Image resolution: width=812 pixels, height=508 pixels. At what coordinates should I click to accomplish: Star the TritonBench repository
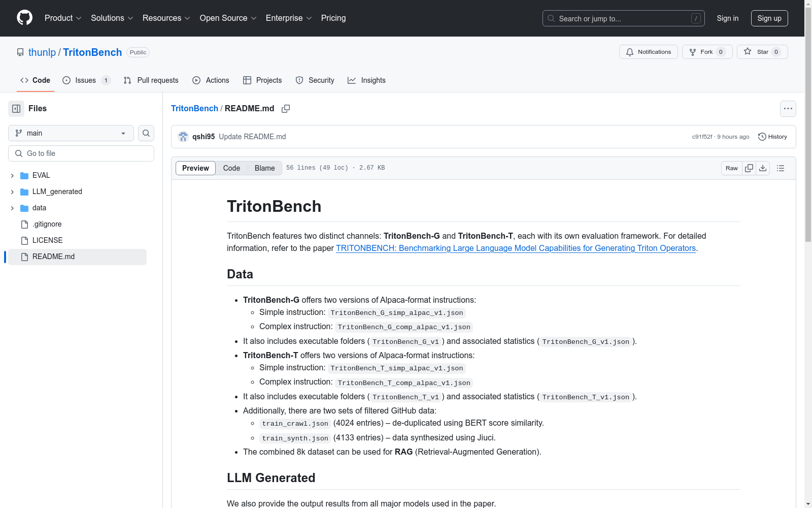(761, 51)
